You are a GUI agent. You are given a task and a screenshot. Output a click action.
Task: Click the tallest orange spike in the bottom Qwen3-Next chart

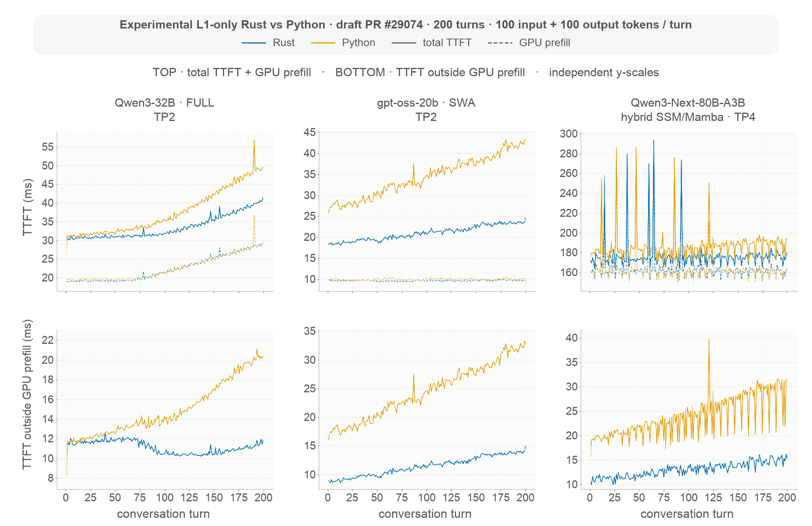click(709, 340)
